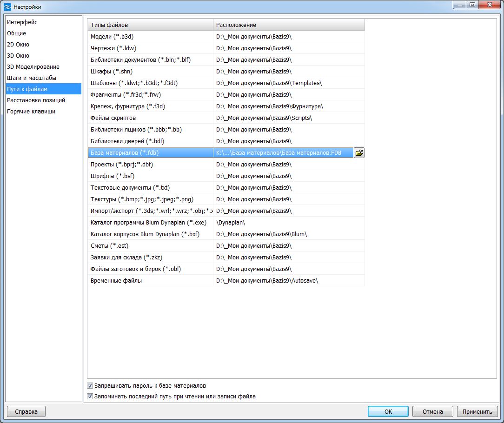
Task: Click the Расположение column header
Action: pos(289,25)
